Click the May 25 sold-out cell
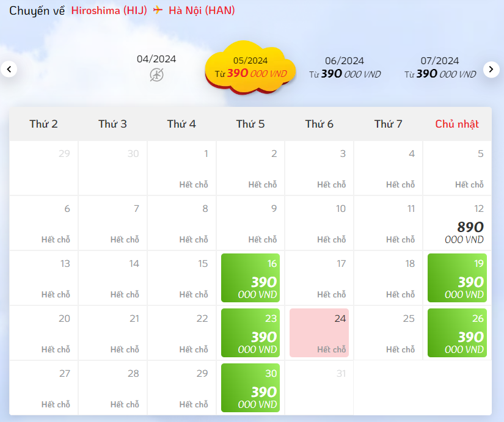Viewport: 504px width, 422px height. point(389,333)
